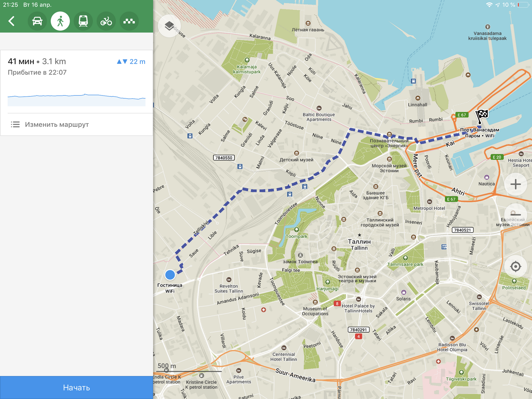Open Radisson Blu Hotel Olümpia marker
Viewport: 532px width, 399px height.
tap(452, 338)
